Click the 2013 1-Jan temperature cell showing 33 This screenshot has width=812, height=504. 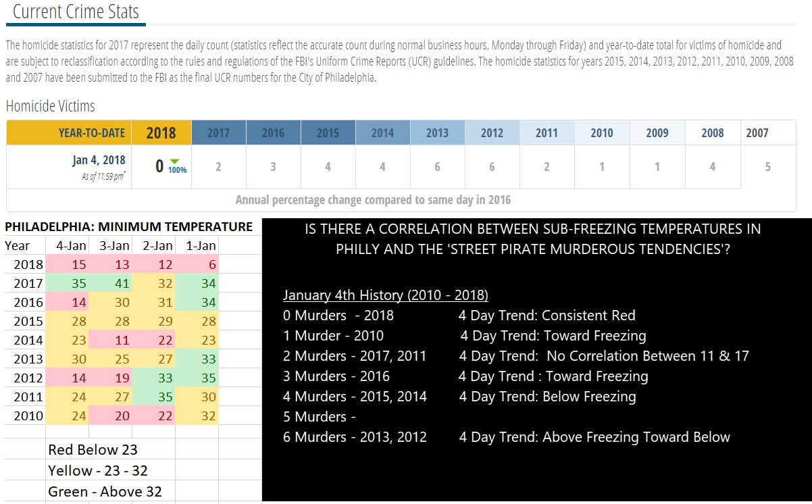click(x=197, y=359)
